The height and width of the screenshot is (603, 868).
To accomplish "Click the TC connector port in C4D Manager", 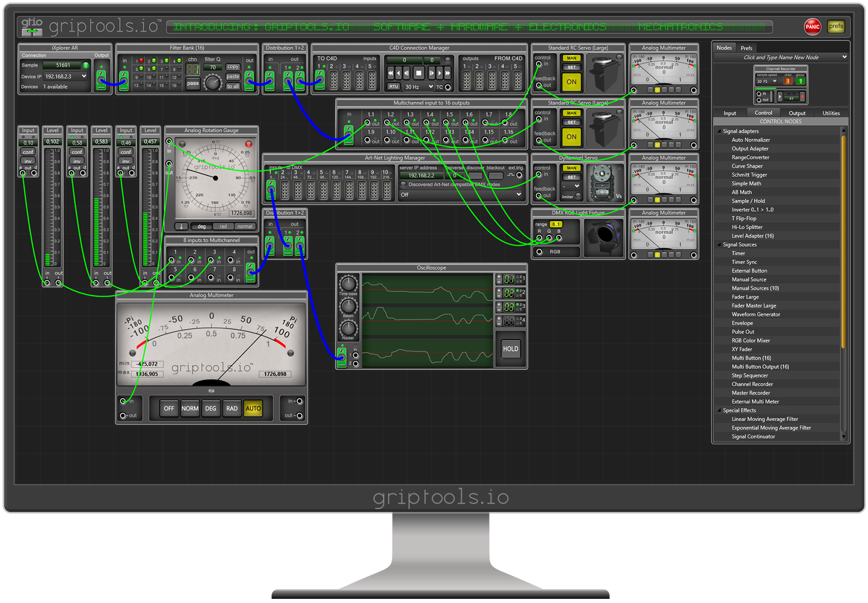I will click(448, 87).
